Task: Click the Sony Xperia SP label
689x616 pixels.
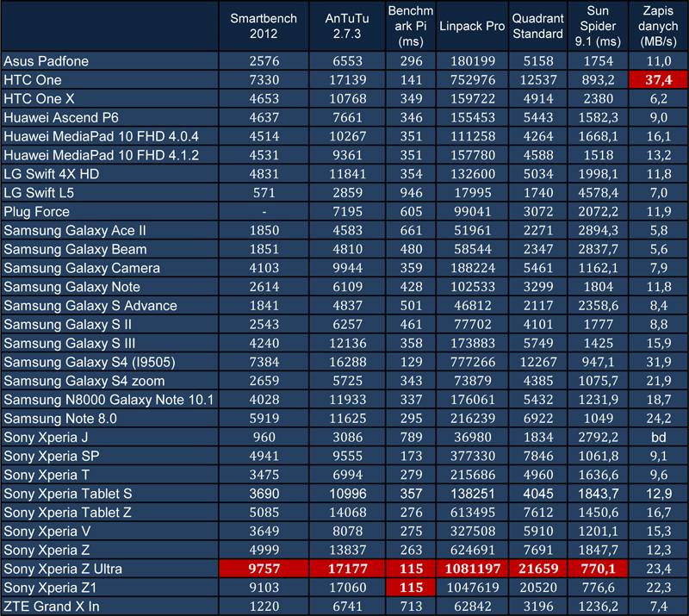Action: pyautogui.click(x=52, y=456)
